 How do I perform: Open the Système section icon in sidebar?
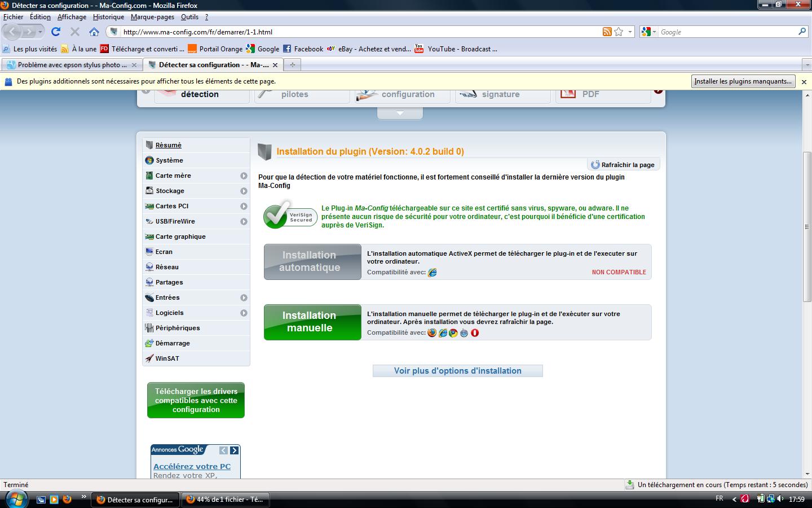coord(149,160)
